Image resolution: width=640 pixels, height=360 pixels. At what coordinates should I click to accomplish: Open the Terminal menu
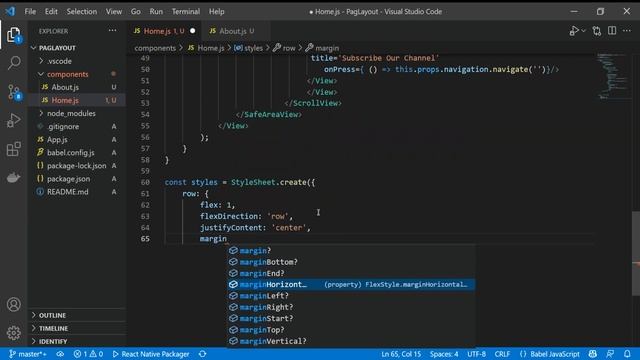(x=186, y=11)
